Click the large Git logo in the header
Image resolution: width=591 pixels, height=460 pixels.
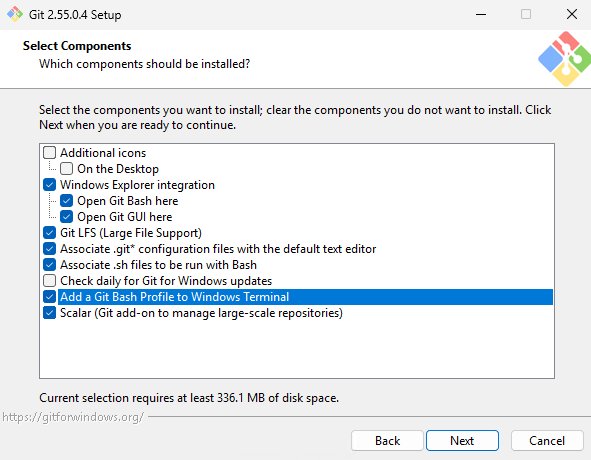(564, 59)
